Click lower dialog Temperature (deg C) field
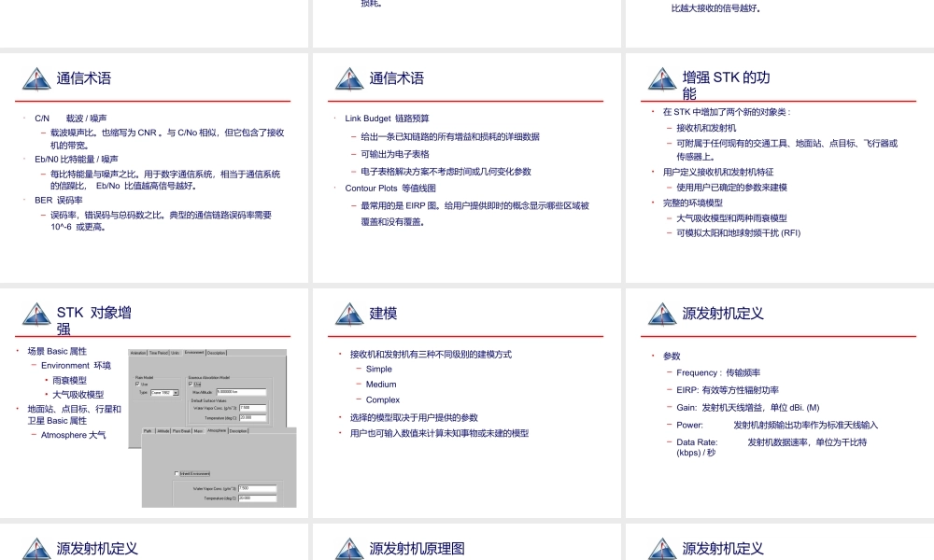This screenshot has height=560, width=934. click(x=258, y=498)
